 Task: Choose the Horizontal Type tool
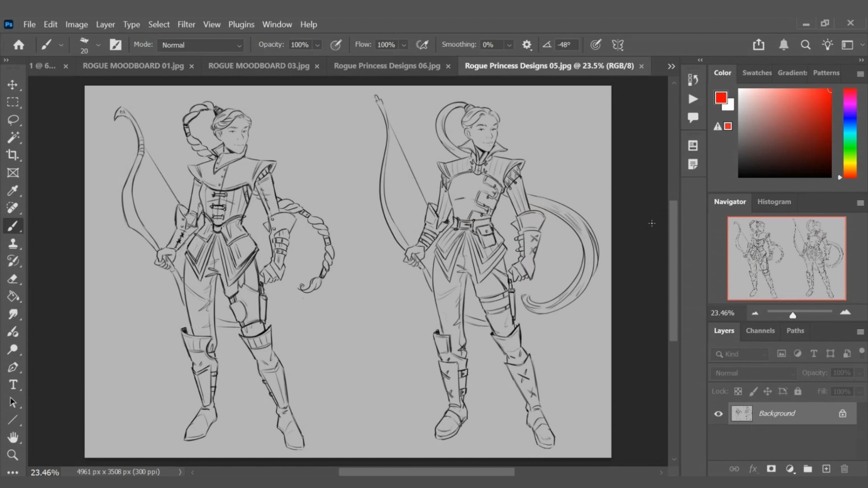[x=13, y=385]
